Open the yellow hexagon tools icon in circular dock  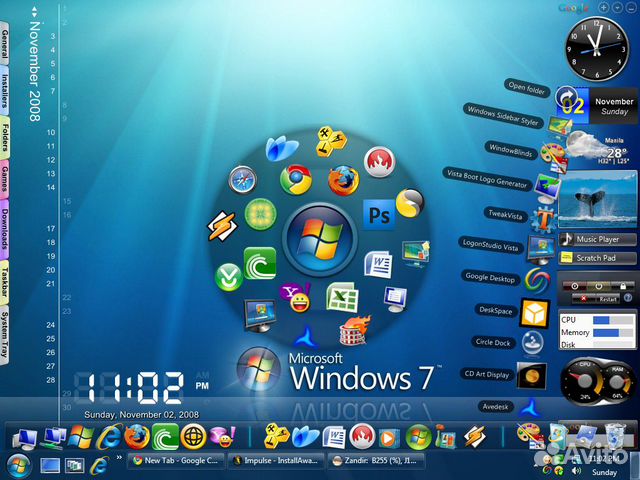click(x=331, y=142)
